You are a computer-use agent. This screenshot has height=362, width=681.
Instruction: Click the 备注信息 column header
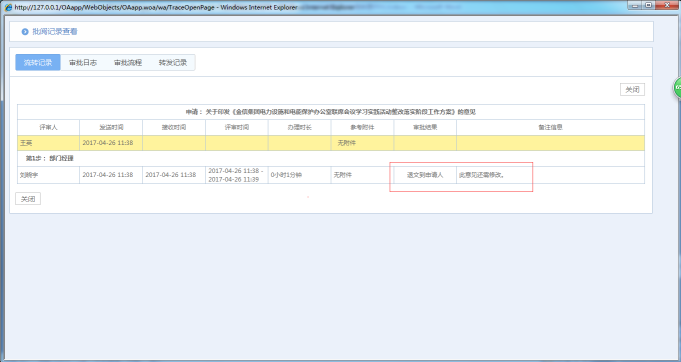550,127
